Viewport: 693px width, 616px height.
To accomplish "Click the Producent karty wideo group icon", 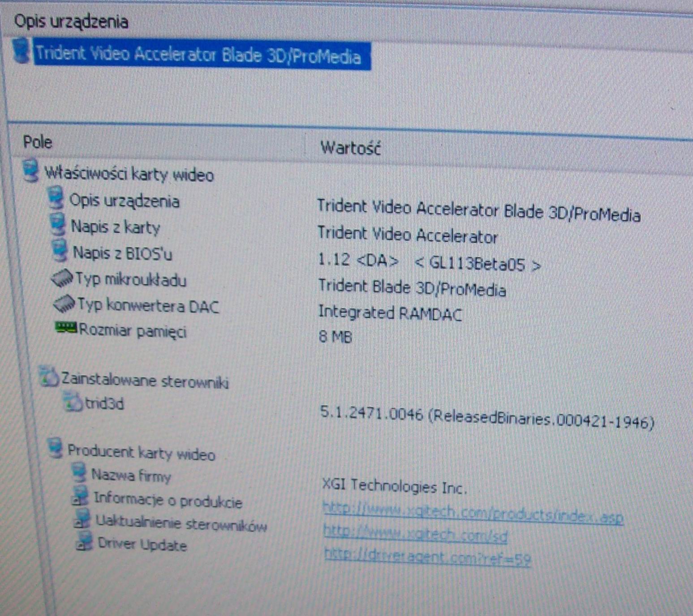I will [x=55, y=448].
